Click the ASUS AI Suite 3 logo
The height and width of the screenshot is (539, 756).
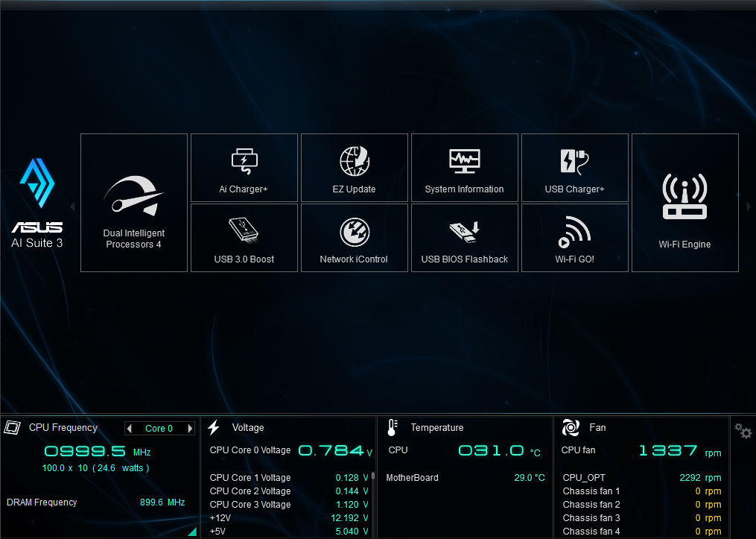(36, 203)
